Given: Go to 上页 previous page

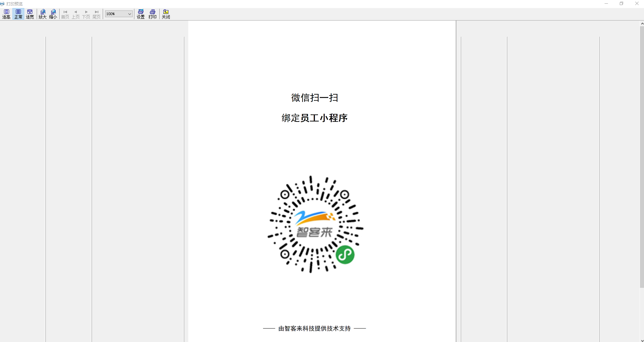Looking at the screenshot, I should [x=76, y=14].
